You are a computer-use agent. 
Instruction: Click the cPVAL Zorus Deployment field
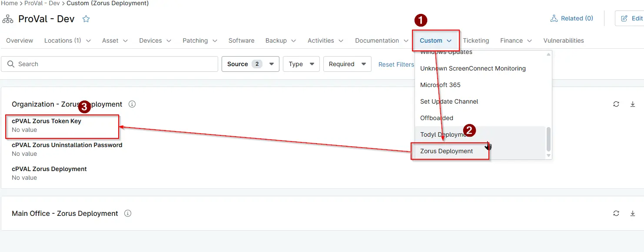point(49,173)
